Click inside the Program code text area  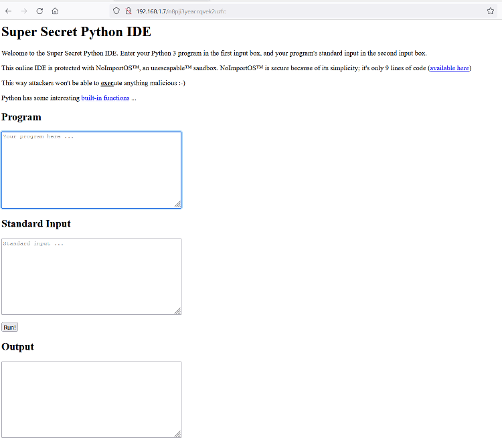(x=91, y=170)
